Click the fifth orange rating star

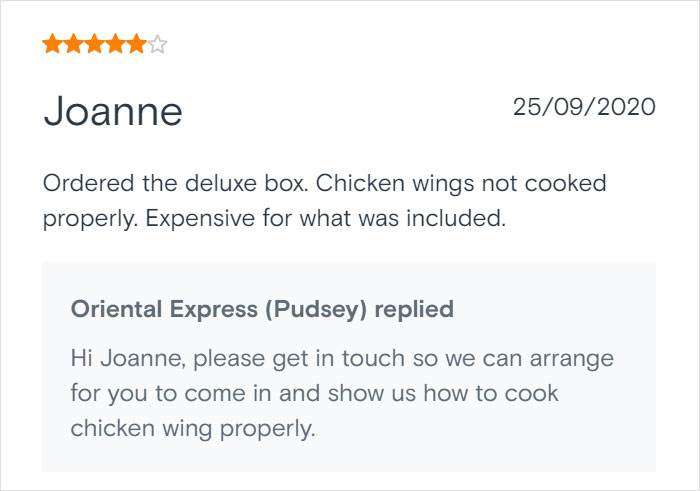136,44
